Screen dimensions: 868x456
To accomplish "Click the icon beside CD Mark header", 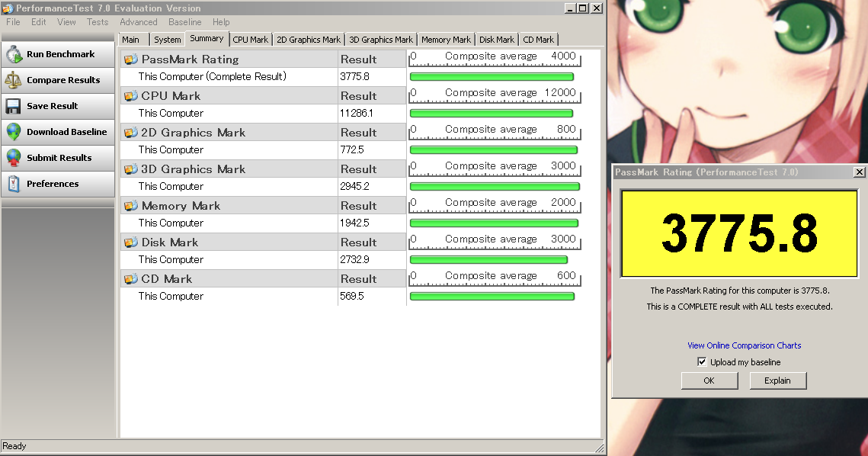I will pos(130,278).
